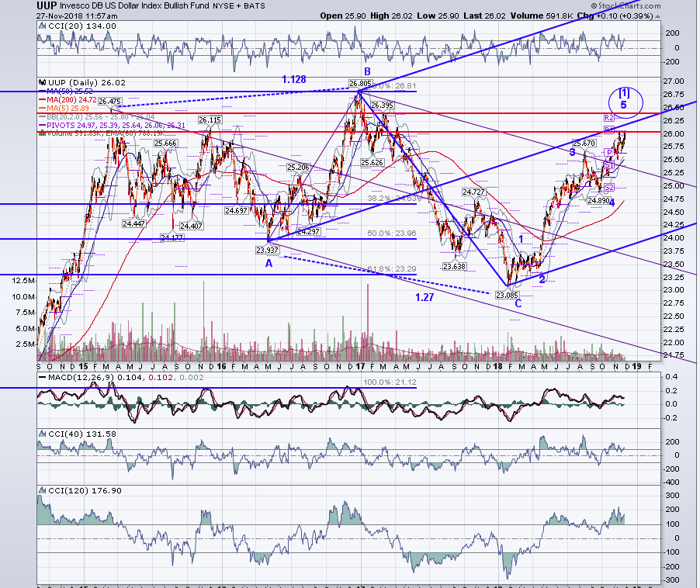Click the MACD(12,26,9) legend line marker
Screen dimensions: 700x588
pos(43,378)
